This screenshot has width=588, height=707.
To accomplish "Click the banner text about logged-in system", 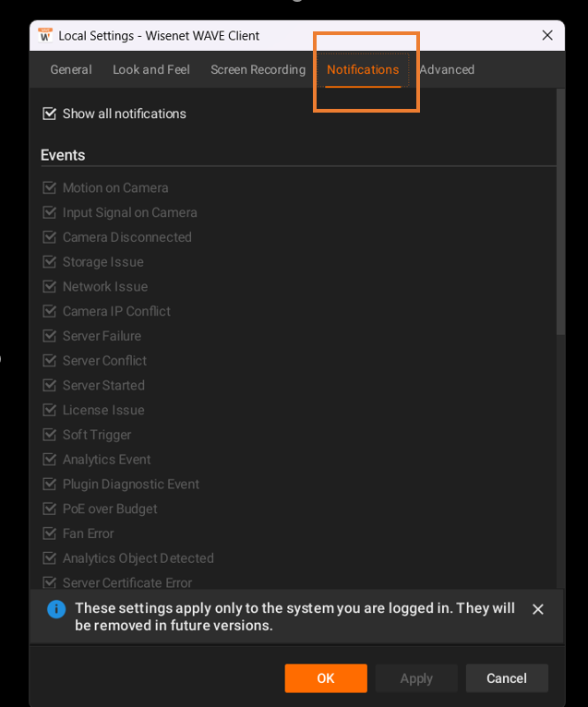I will pos(294,617).
